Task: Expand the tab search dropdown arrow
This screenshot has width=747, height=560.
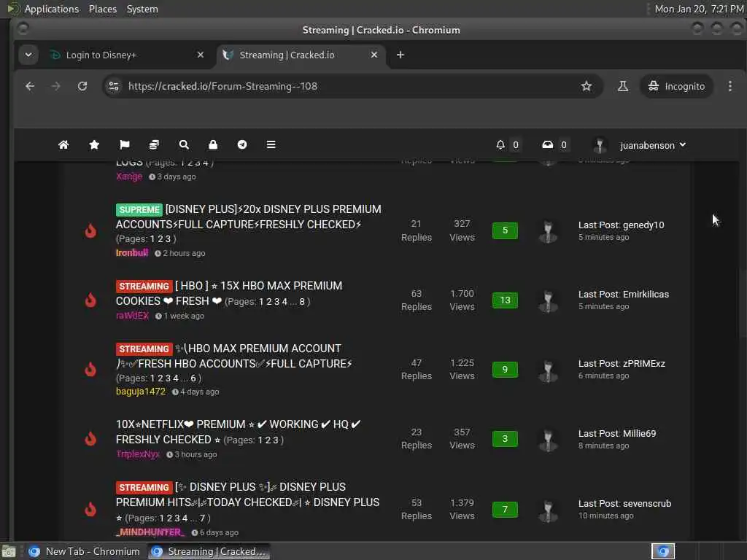Action: (28, 55)
